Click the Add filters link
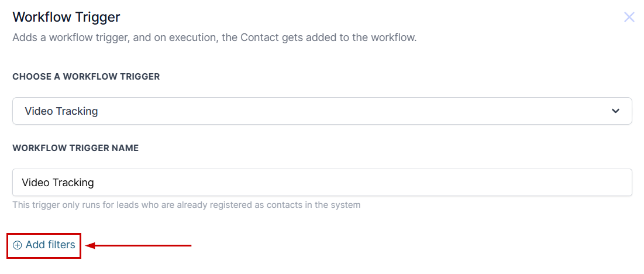This screenshot has height=274, width=644. pos(44,245)
